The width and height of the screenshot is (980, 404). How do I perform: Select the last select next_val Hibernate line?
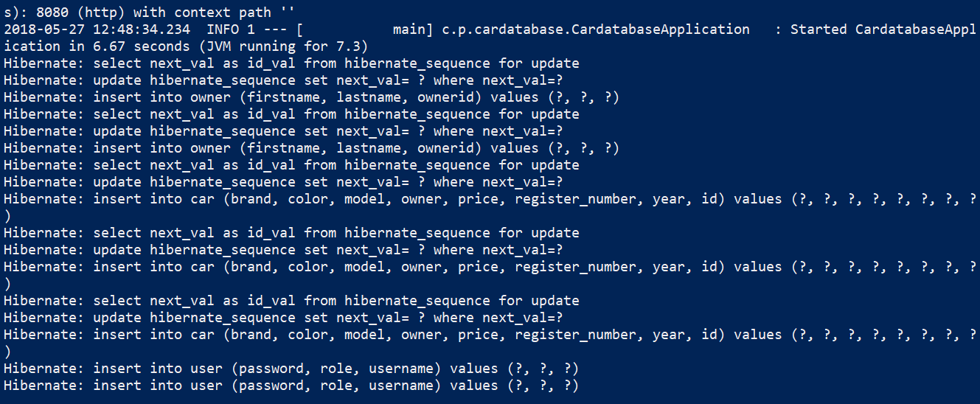tap(291, 301)
